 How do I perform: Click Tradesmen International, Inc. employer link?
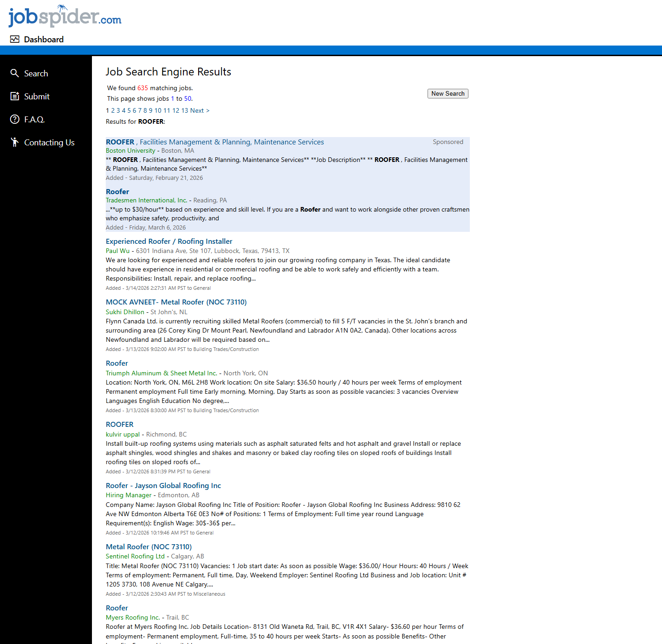(146, 200)
